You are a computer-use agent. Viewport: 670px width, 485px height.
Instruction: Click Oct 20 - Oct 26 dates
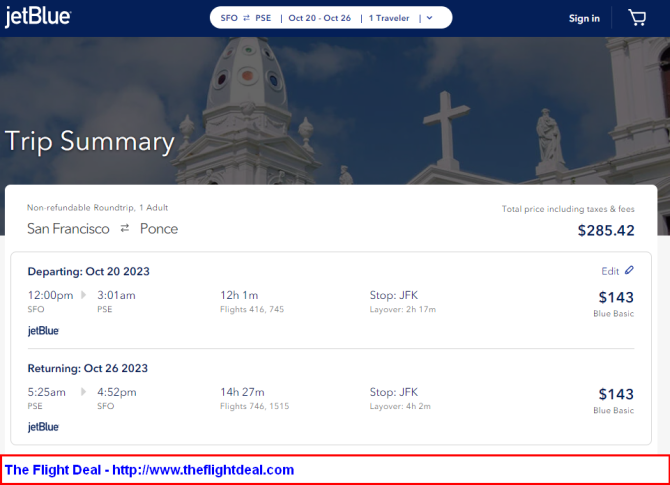[320, 18]
